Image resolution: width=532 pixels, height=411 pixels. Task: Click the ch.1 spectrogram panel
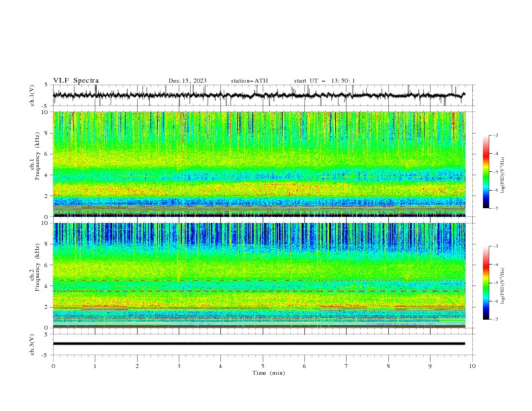pyautogui.click(x=259, y=164)
